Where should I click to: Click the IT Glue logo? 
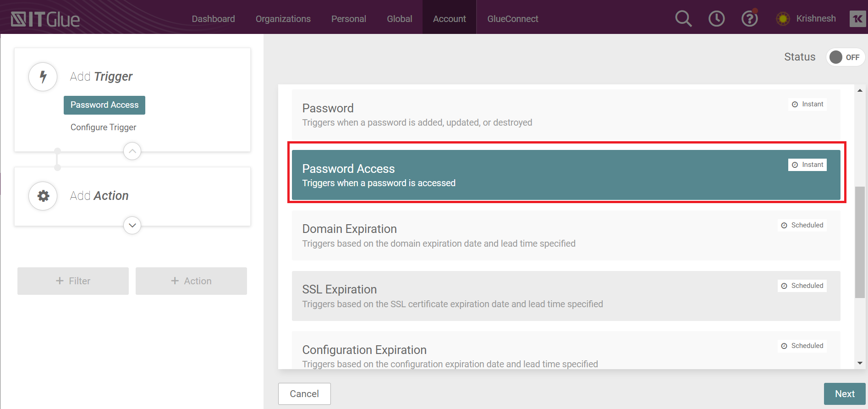[x=45, y=19]
